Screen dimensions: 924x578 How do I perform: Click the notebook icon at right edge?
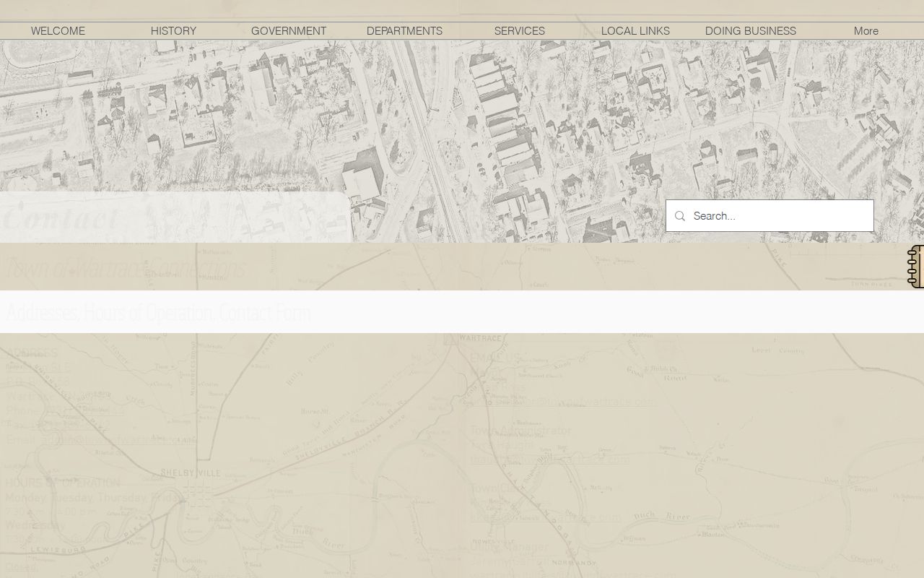click(915, 267)
